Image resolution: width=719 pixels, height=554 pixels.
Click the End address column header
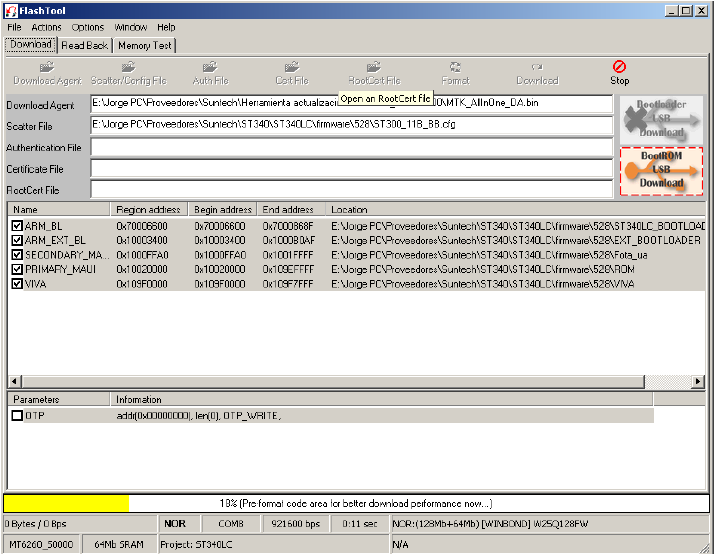[x=291, y=210]
